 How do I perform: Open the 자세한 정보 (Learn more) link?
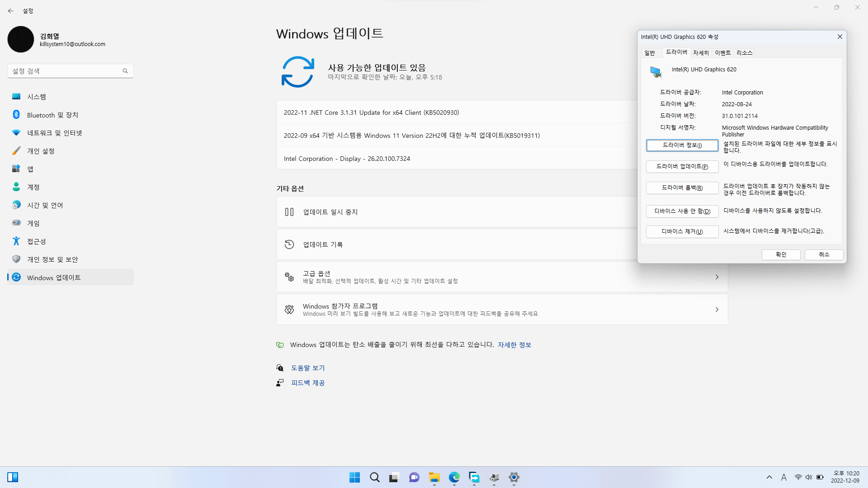514,345
